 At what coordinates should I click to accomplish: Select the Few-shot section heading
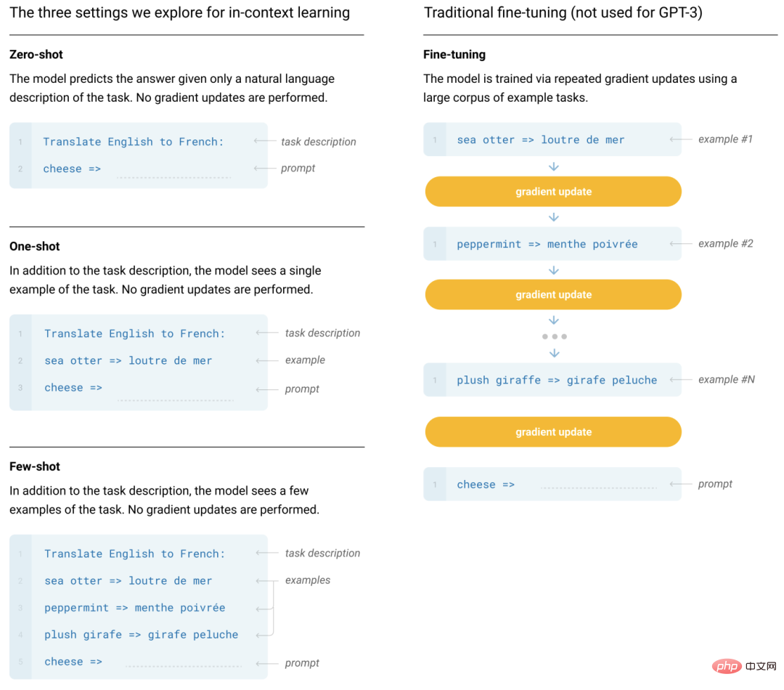35,466
